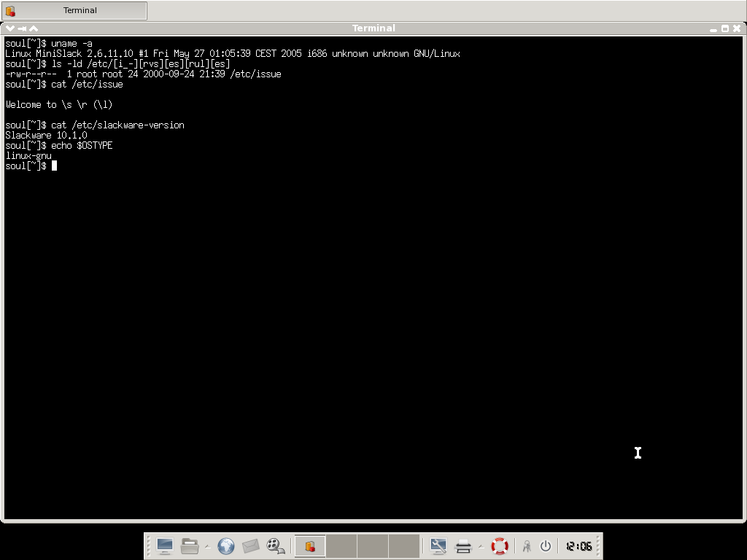This screenshot has height=560, width=747.
Task: Switch to workspace 3 in the pager
Action: 373,545
